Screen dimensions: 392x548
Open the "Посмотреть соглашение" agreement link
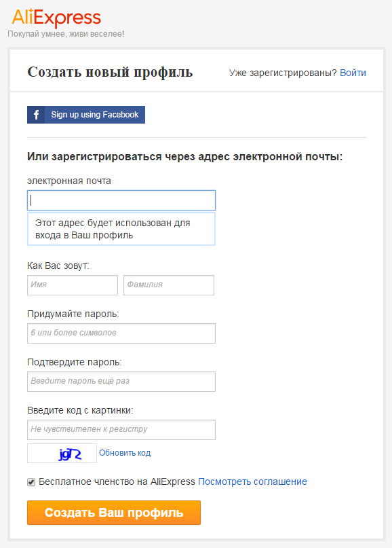coord(252,481)
